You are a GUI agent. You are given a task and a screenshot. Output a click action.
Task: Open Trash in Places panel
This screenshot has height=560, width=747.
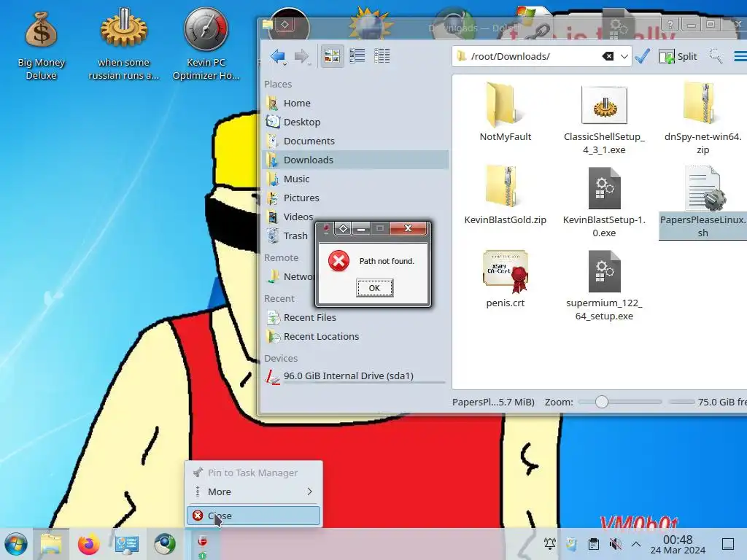(x=288, y=236)
